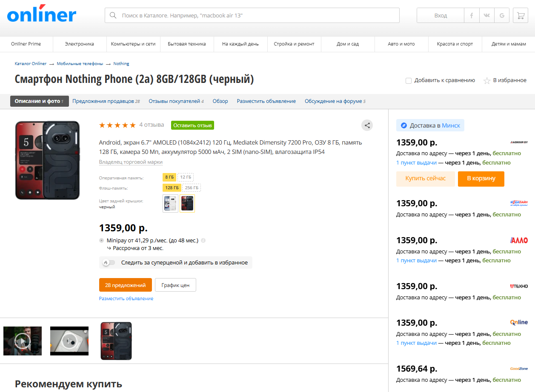
Task: Open the Бытовая техника menu
Action: [x=187, y=44]
